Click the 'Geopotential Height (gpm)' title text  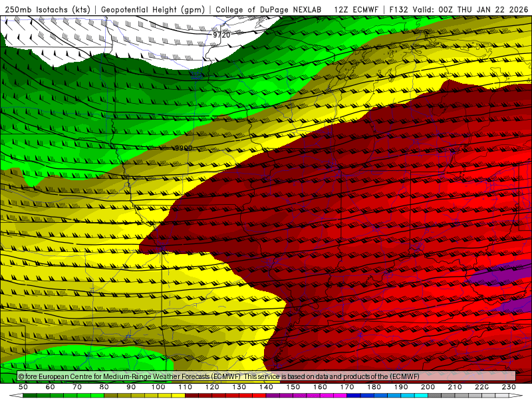click(153, 10)
